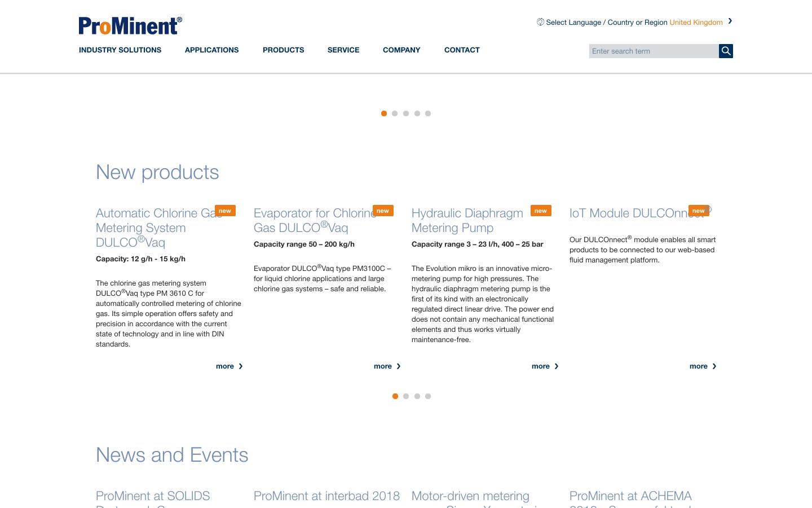Select the second dot of the hero carousel
This screenshot has height=508, width=812.
(x=395, y=113)
